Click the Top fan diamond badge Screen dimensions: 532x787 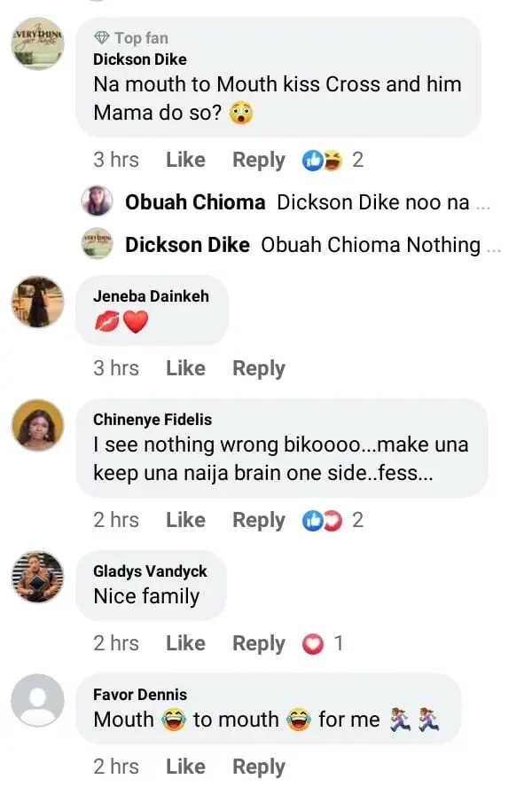(102, 38)
